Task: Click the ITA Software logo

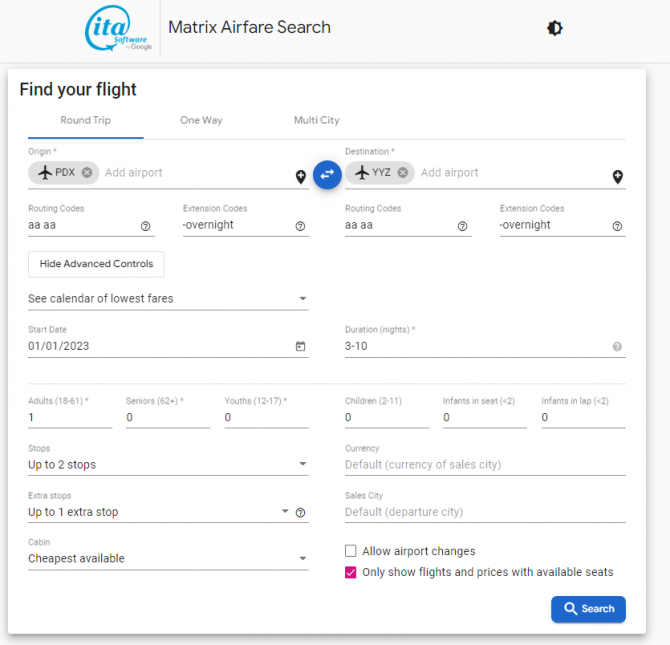Action: point(119,29)
